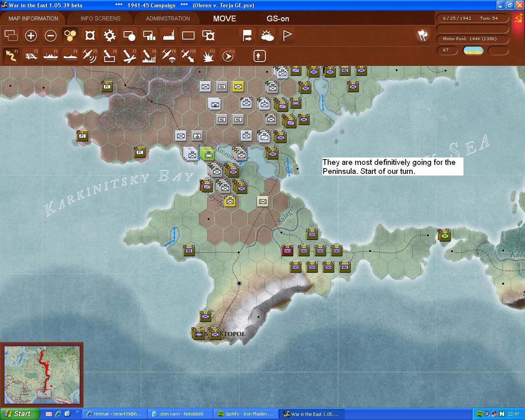The image size is (525, 420).
Task: Click the boxed up-arrow toolbar button
Action: [259, 56]
